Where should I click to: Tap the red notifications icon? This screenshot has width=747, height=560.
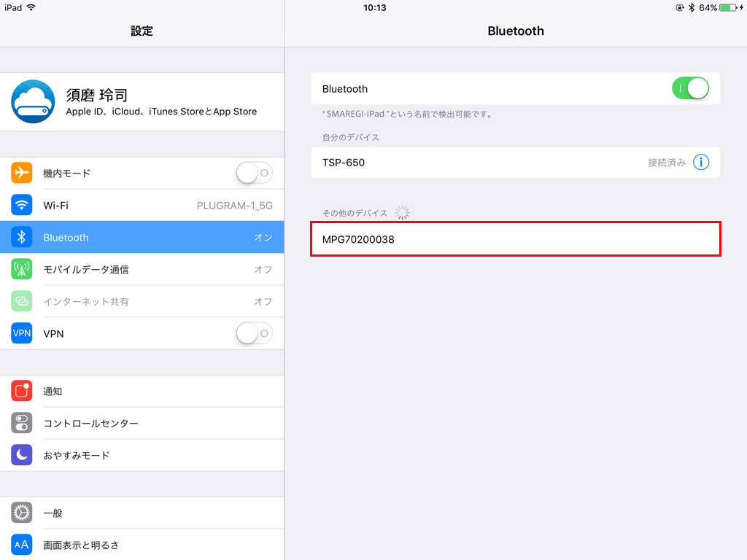coord(21,391)
